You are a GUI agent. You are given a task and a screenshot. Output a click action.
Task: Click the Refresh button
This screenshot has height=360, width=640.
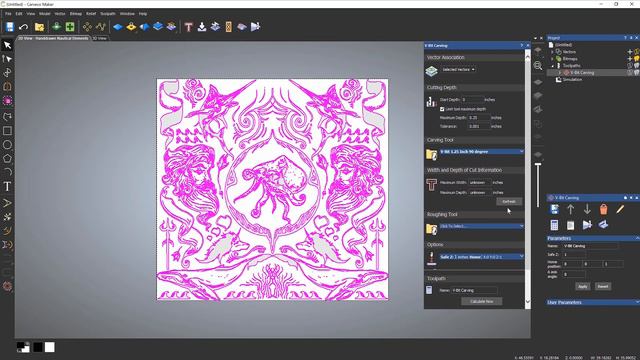(509, 202)
